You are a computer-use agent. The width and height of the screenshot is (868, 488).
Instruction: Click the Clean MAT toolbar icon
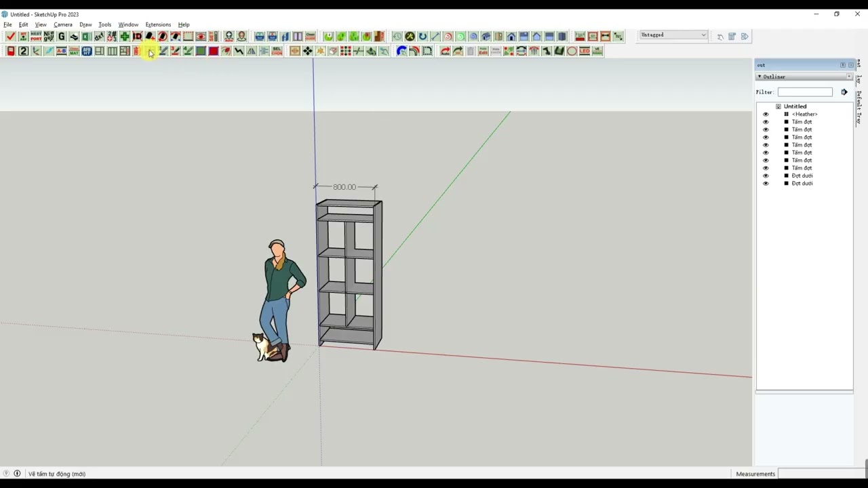pyautogui.click(x=74, y=51)
